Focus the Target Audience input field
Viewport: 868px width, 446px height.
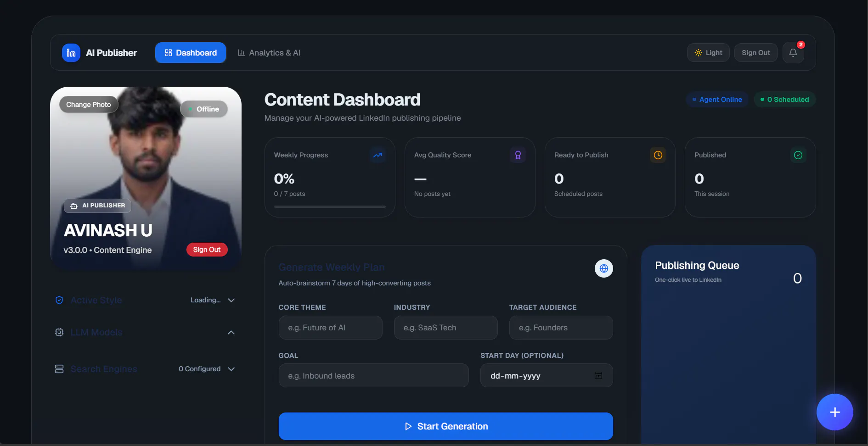(561, 328)
